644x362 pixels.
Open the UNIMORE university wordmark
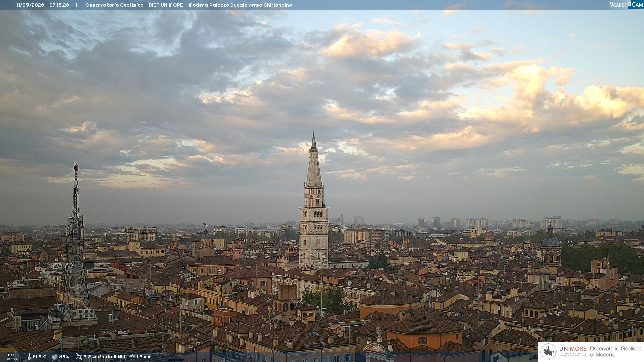(573, 349)
